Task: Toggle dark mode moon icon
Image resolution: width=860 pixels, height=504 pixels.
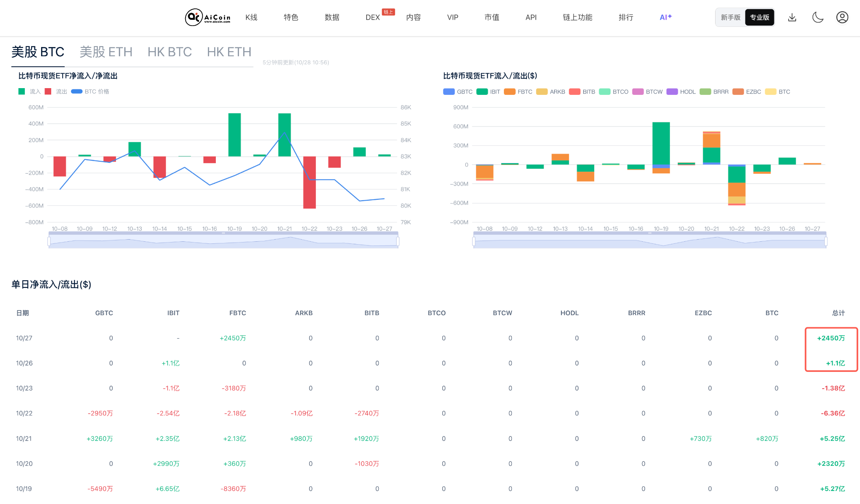Action: click(818, 17)
